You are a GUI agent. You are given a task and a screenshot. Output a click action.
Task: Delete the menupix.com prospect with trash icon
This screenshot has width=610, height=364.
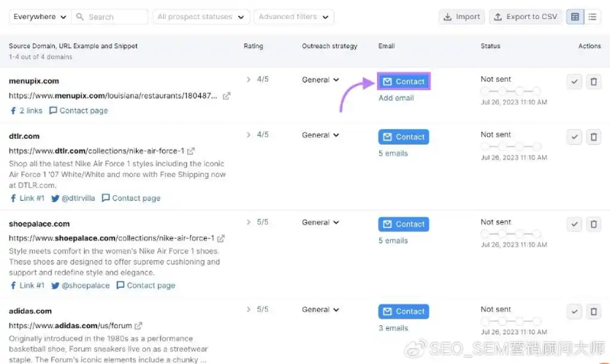tap(593, 82)
